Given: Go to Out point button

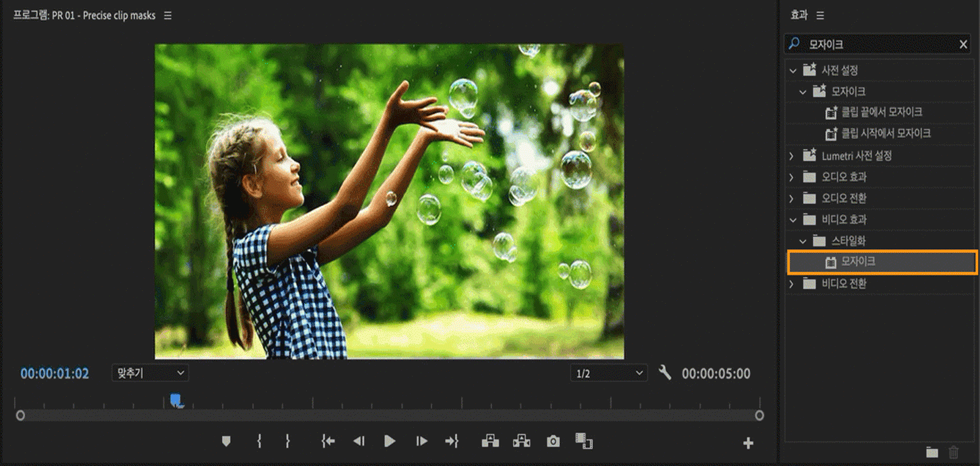Looking at the screenshot, I should point(452,441).
